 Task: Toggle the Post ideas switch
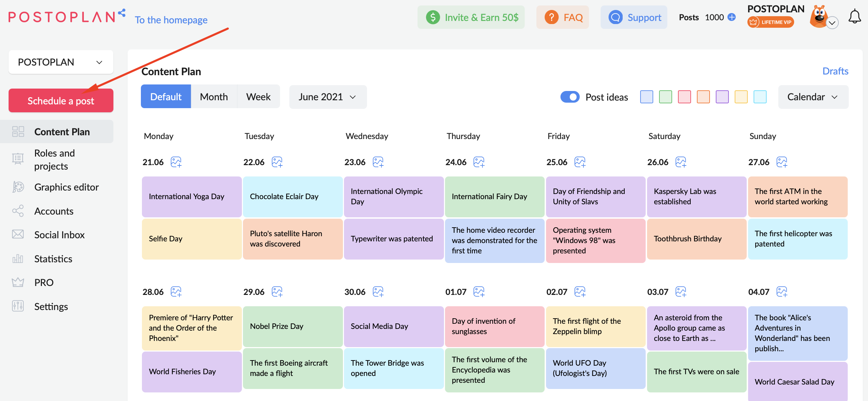point(570,97)
